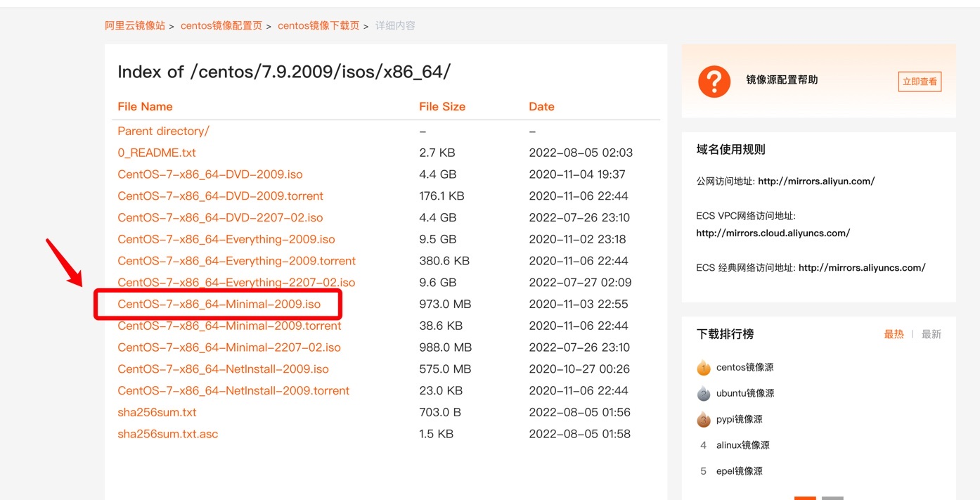Viewport: 980px width, 500px height.
Task: Click the gray pagination indicator at bottom right
Action: click(x=832, y=497)
